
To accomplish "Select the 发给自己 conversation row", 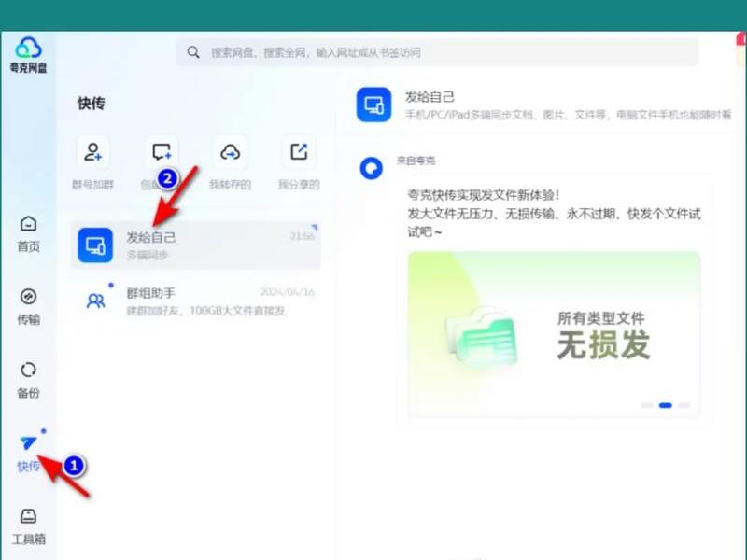I will pyautogui.click(x=196, y=245).
